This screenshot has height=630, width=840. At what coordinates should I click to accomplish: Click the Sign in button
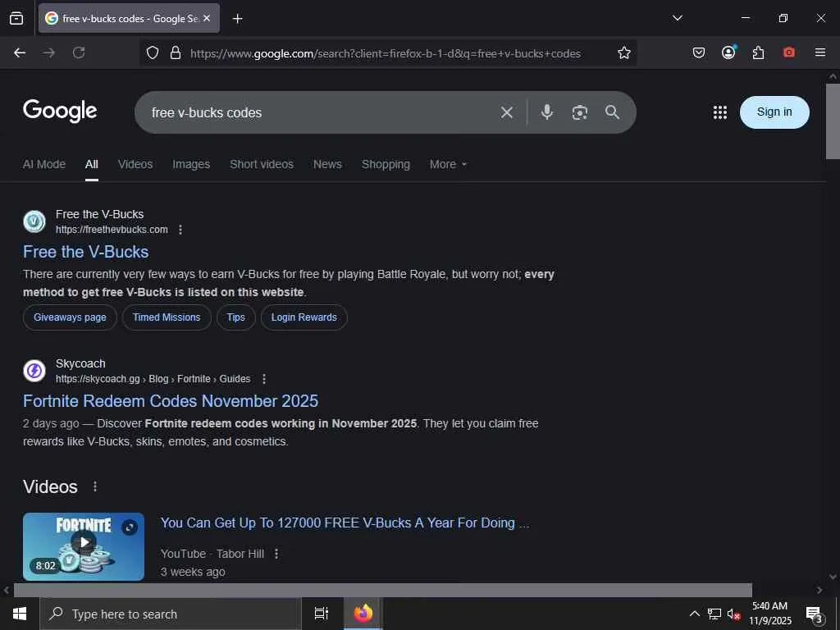coord(774,112)
